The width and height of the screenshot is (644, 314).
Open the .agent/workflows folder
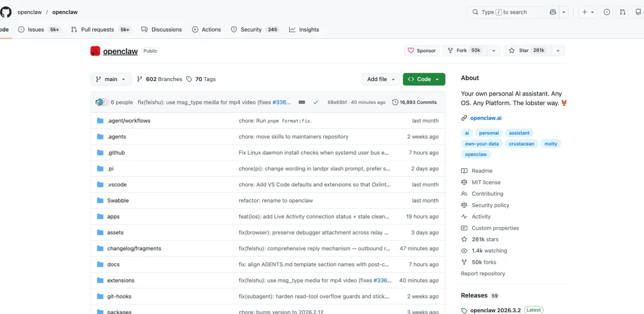129,121
